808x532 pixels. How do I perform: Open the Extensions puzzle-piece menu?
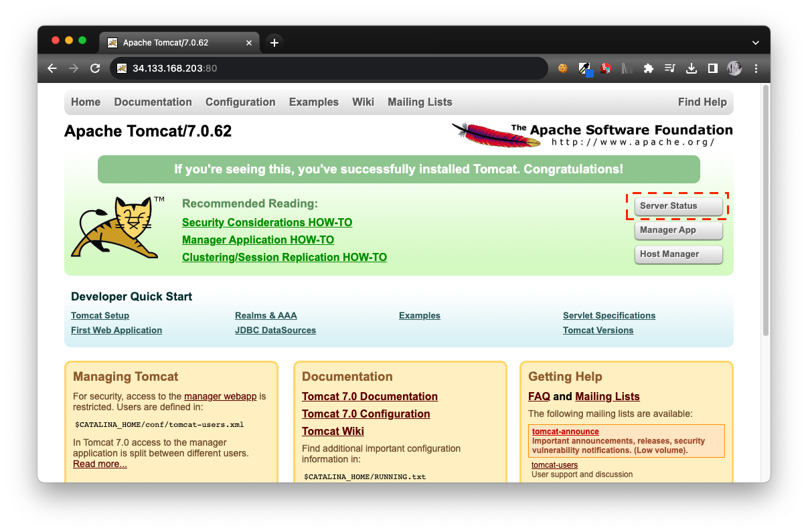tap(648, 68)
